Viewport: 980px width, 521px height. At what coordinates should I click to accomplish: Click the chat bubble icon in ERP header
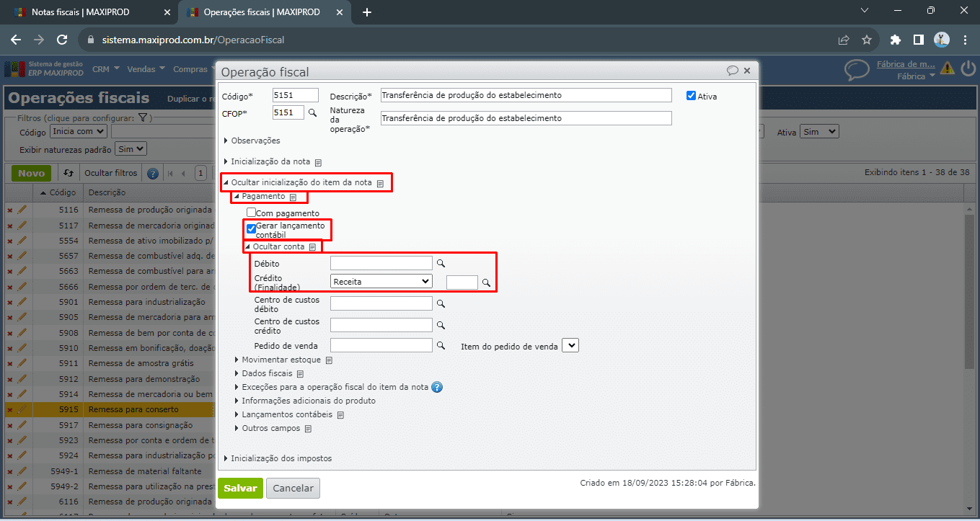tap(857, 70)
